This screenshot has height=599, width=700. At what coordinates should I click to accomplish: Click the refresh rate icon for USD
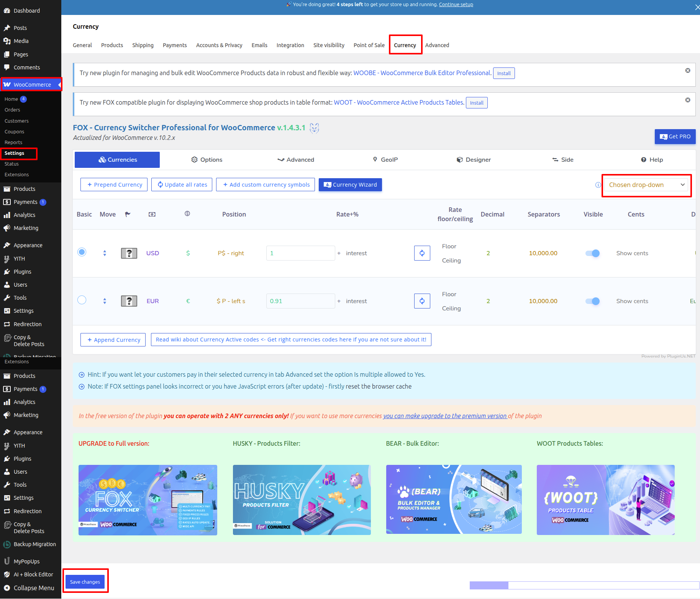[x=422, y=253]
